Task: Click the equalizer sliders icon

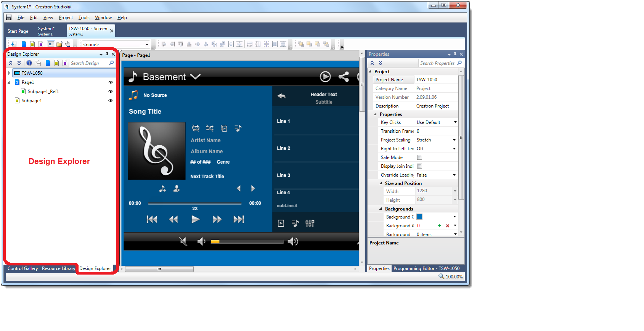Action: 310,223
